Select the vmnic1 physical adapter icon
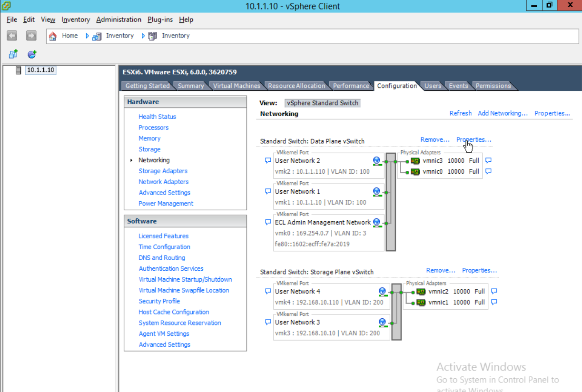 coord(422,302)
